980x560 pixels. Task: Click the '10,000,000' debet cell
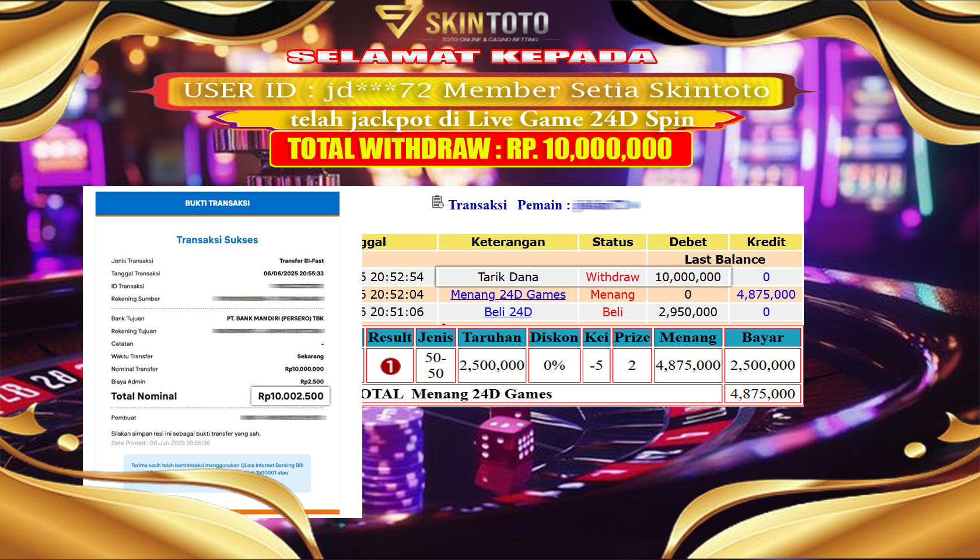pos(688,277)
